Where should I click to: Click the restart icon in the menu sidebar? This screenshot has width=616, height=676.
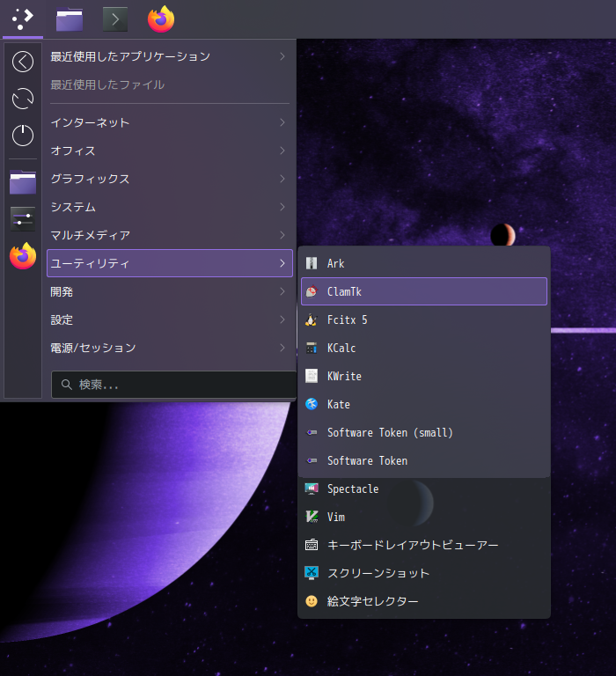click(x=23, y=99)
